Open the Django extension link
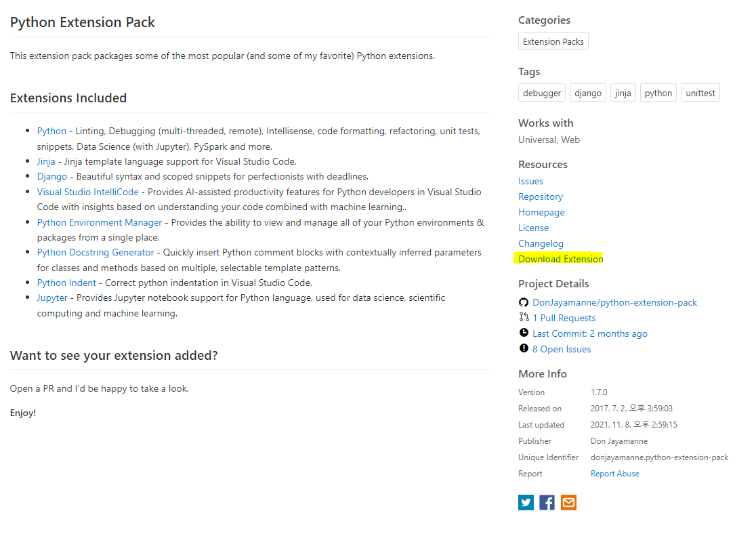The height and width of the screenshot is (534, 756). point(52,177)
